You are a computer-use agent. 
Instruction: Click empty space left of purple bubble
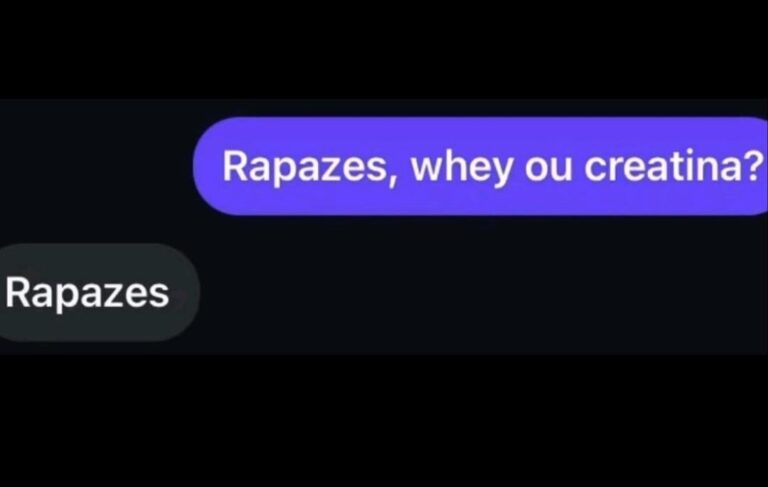click(x=96, y=166)
